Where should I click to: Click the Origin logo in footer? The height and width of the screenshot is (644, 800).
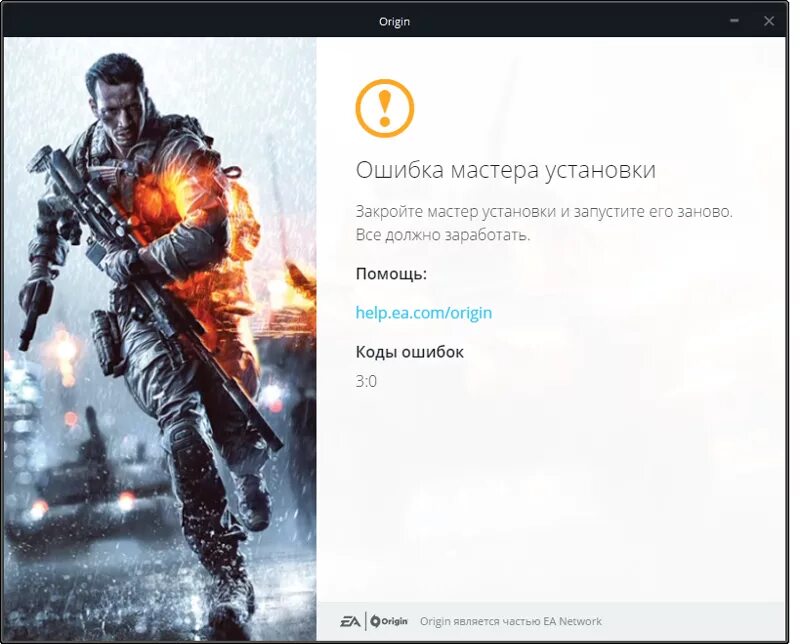point(389,621)
